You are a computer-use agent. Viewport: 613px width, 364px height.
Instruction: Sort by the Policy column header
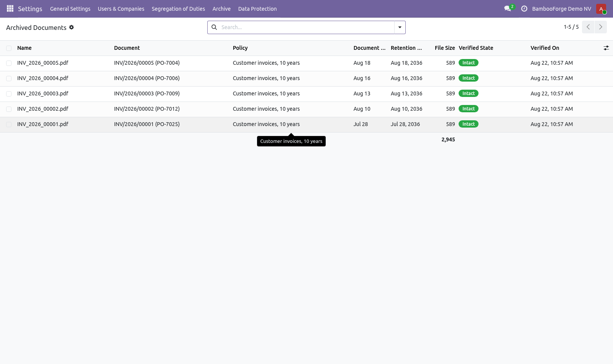pyautogui.click(x=240, y=48)
